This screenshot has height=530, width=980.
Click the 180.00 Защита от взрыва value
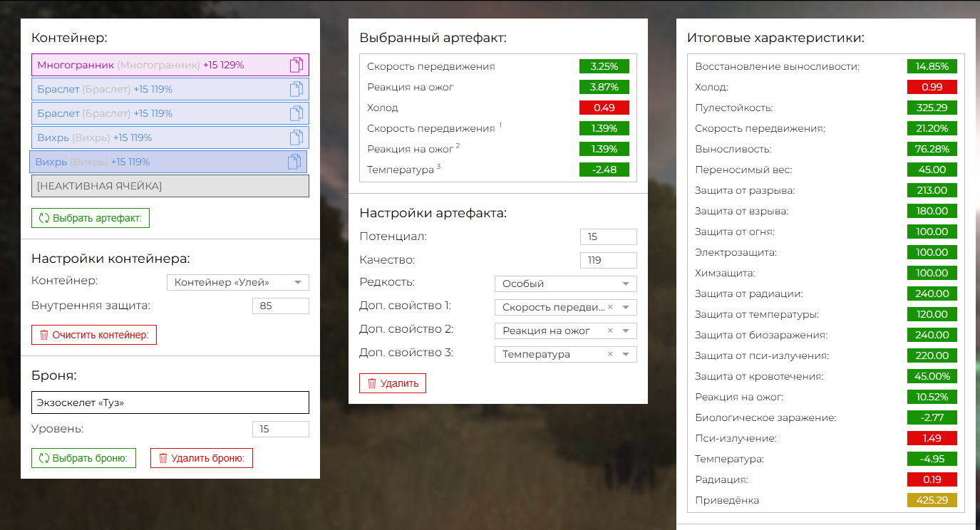pyautogui.click(x=932, y=211)
